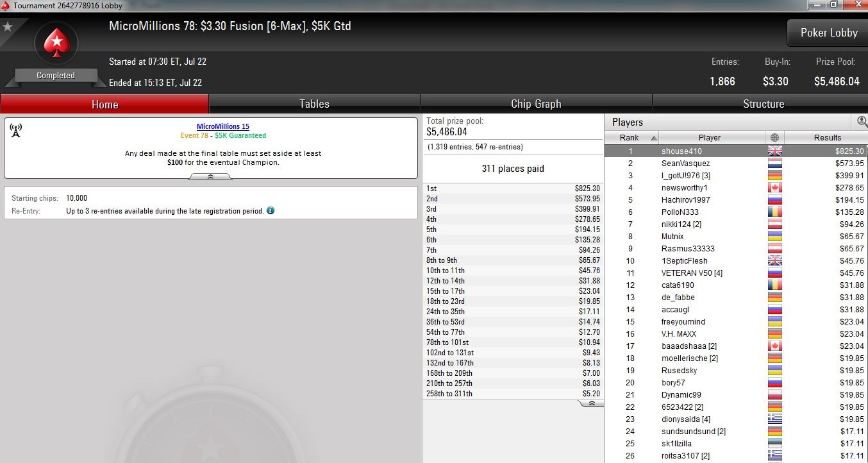This screenshot has height=463, width=868.
Task: Sort by the Results column header
Action: (x=826, y=138)
